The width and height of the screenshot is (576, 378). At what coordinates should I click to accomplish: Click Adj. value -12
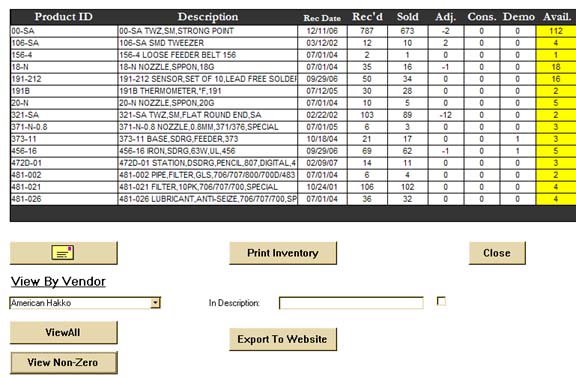(x=446, y=115)
